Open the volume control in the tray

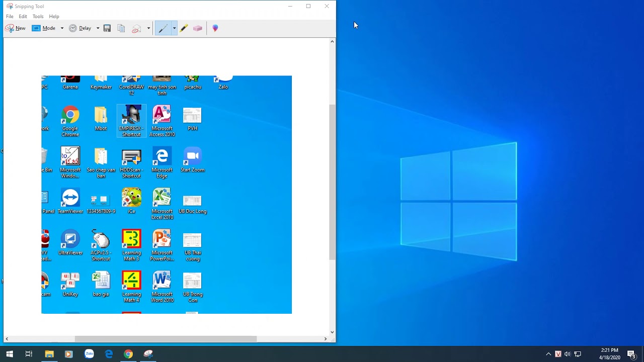click(x=568, y=354)
